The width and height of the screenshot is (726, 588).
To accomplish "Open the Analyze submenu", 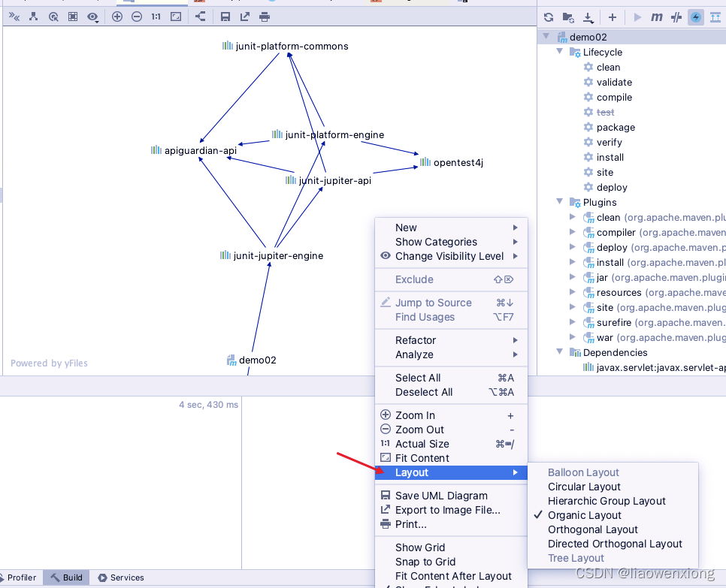I will [452, 354].
